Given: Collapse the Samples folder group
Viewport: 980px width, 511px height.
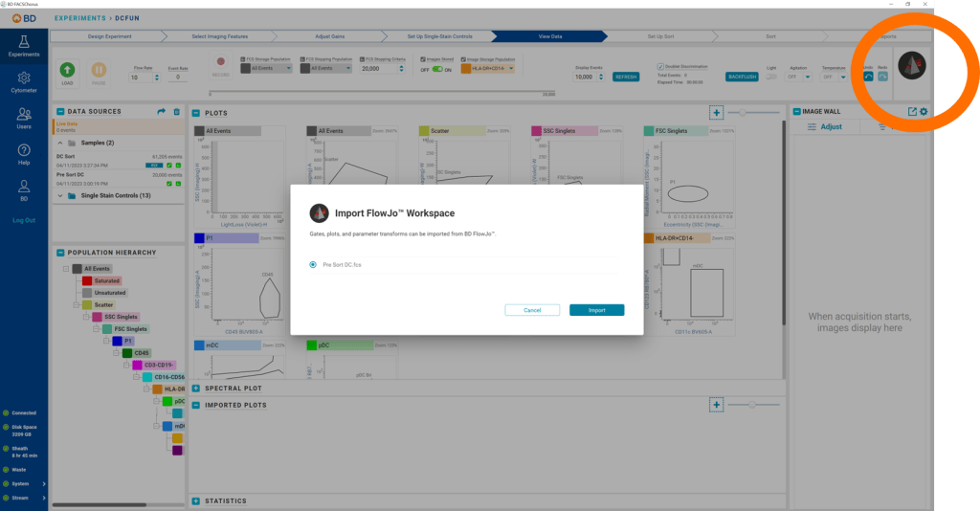Looking at the screenshot, I should pos(60,143).
